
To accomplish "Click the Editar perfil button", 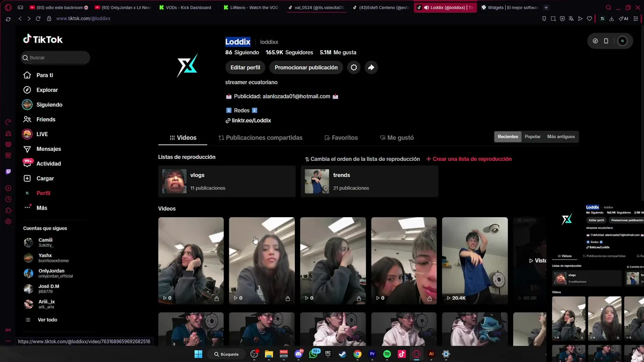I will tap(245, 67).
